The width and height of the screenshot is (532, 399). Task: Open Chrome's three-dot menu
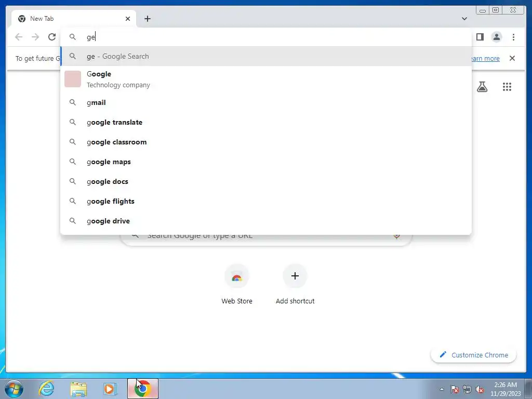[x=513, y=37]
